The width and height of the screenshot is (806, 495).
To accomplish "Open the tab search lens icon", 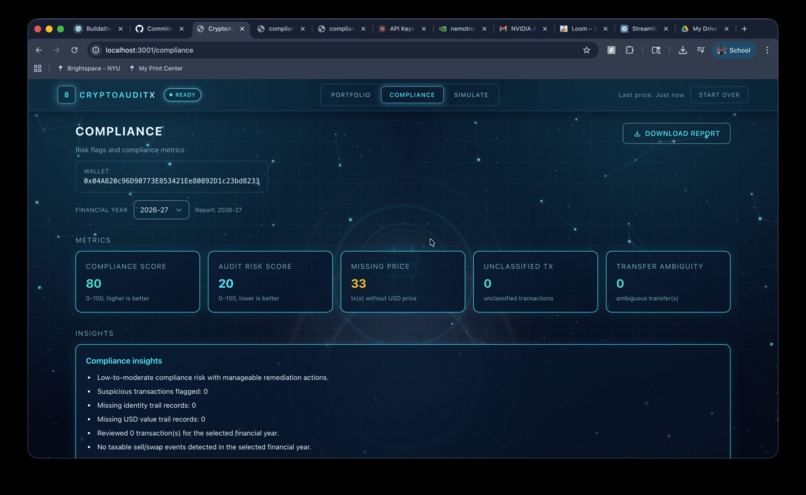I will (656, 50).
